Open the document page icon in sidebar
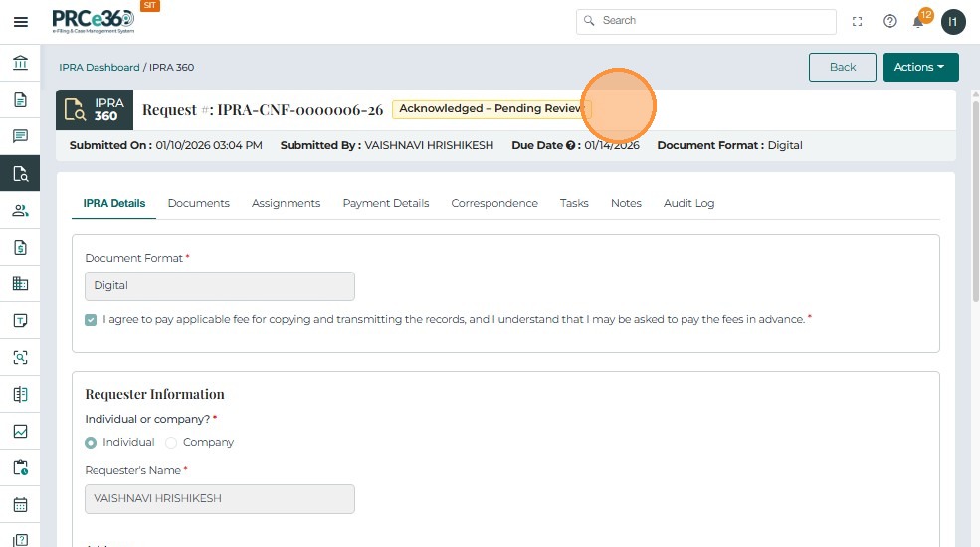The height and width of the screenshot is (547, 980). [x=20, y=99]
